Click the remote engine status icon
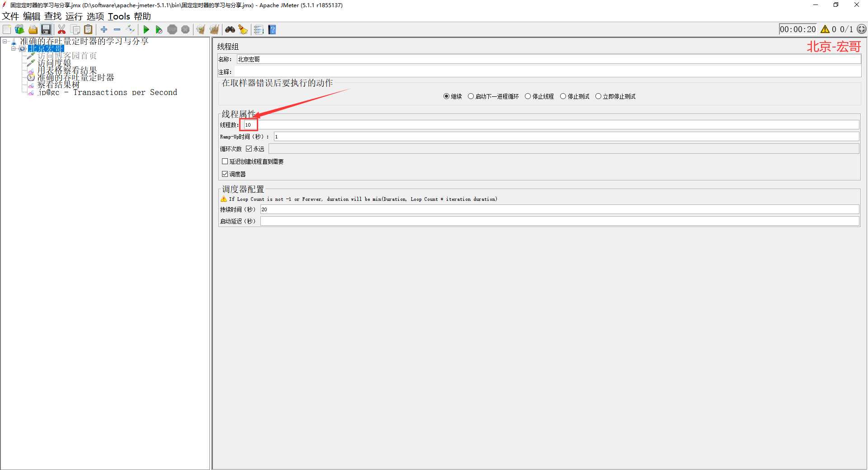This screenshot has height=470, width=868. point(862,29)
